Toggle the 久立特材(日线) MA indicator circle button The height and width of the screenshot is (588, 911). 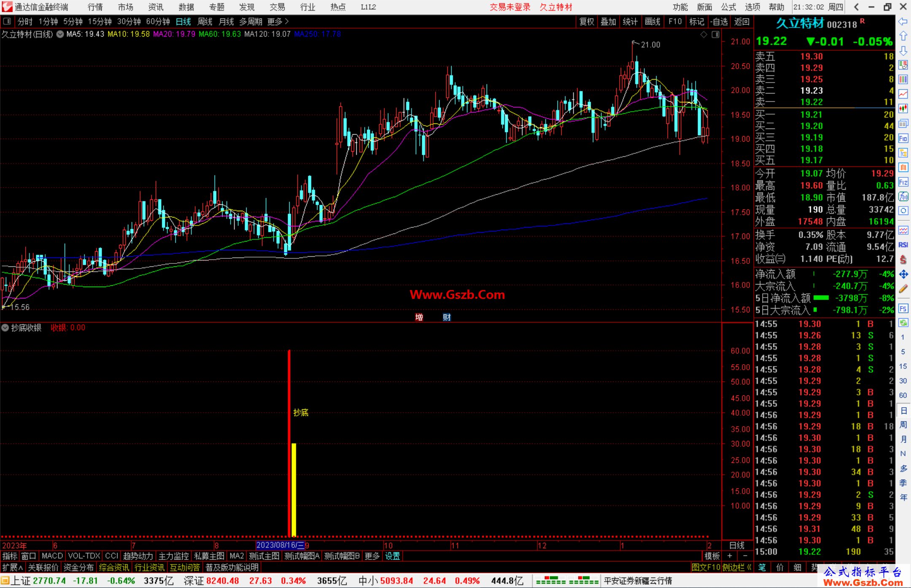click(60, 34)
